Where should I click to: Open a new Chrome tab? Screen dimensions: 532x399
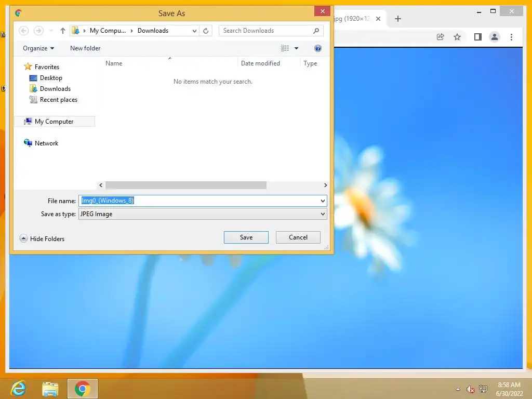[x=398, y=19]
